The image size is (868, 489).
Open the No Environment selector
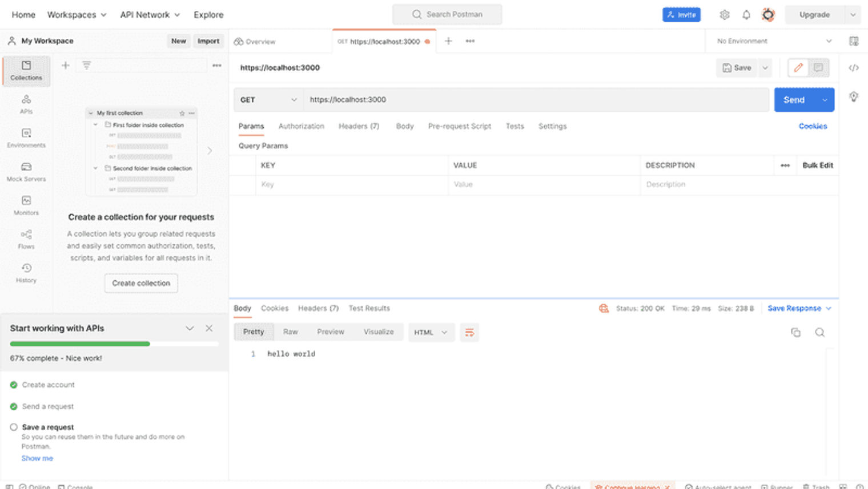click(x=774, y=41)
